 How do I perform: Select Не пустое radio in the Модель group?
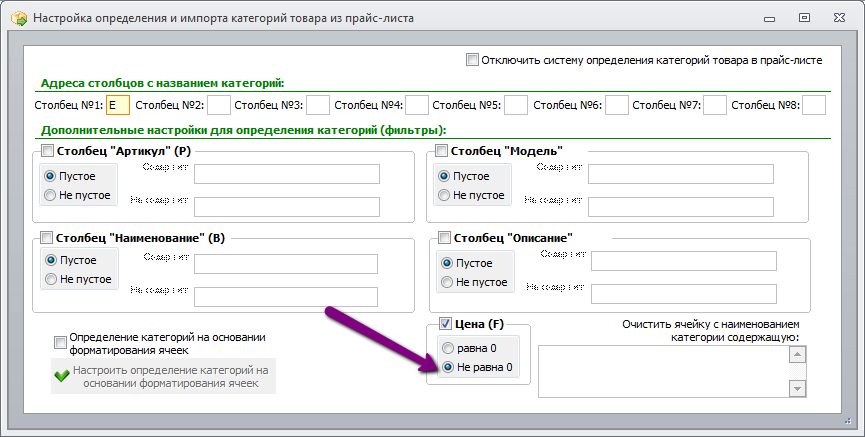444,195
